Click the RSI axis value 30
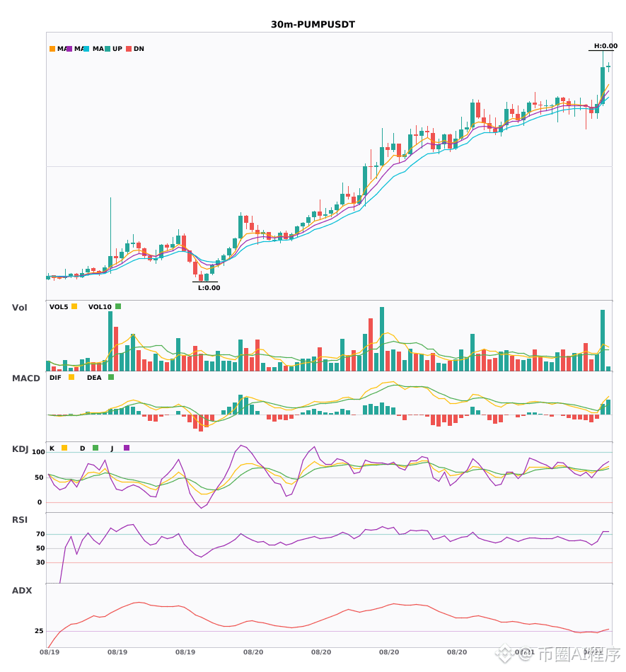 point(40,562)
